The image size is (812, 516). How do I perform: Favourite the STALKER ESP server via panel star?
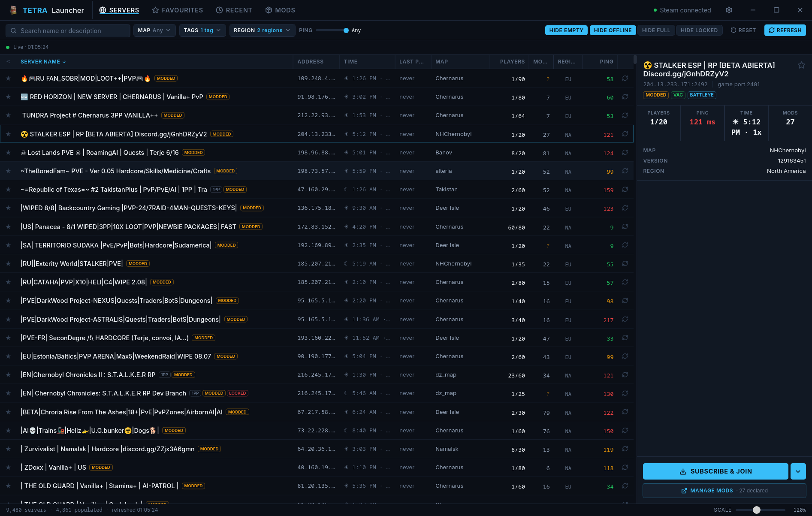[x=801, y=65]
